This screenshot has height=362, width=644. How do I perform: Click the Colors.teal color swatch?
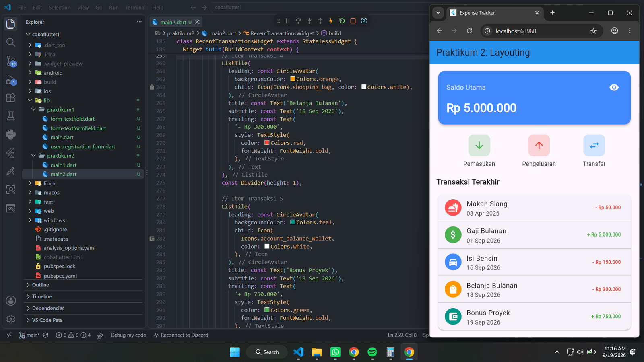293,222
